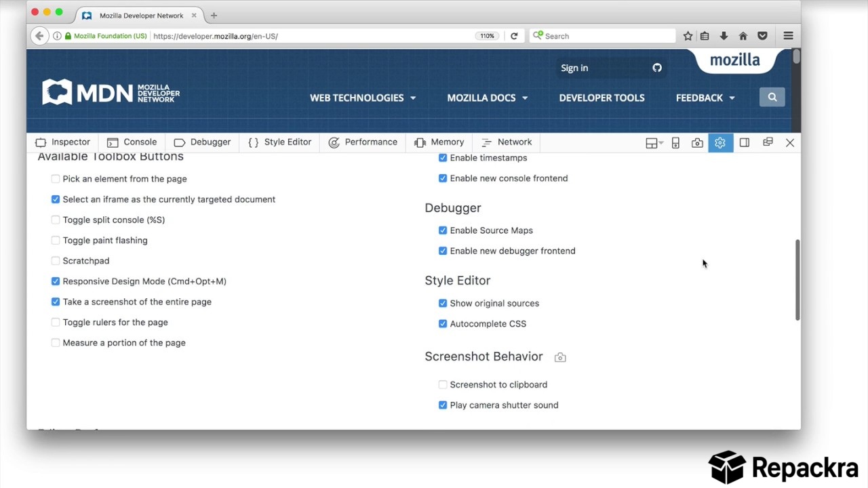
Task: Click camera icon next to Screenshot Behavior
Action: (x=560, y=357)
